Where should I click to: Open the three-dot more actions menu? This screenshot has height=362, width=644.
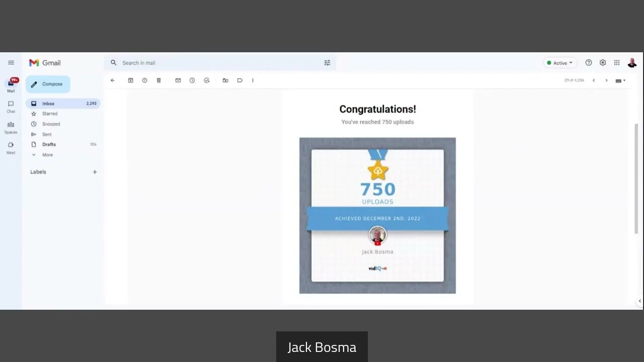click(x=253, y=80)
